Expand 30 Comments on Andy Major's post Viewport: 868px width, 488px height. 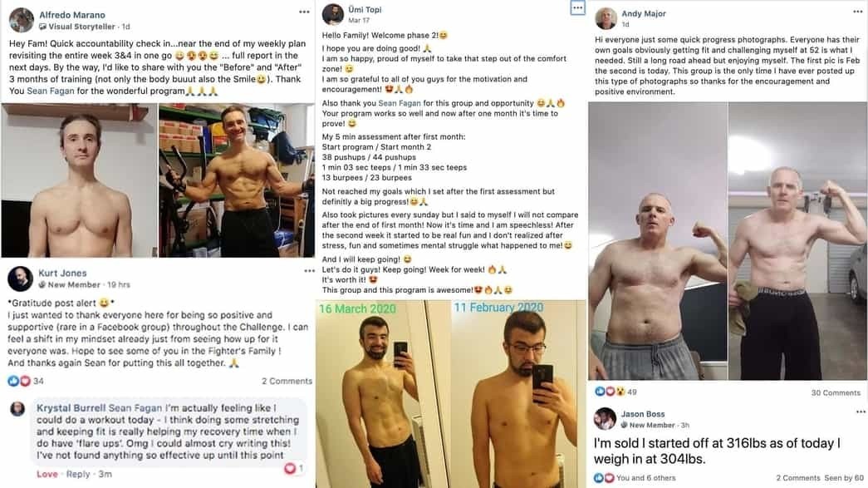pyautogui.click(x=836, y=392)
